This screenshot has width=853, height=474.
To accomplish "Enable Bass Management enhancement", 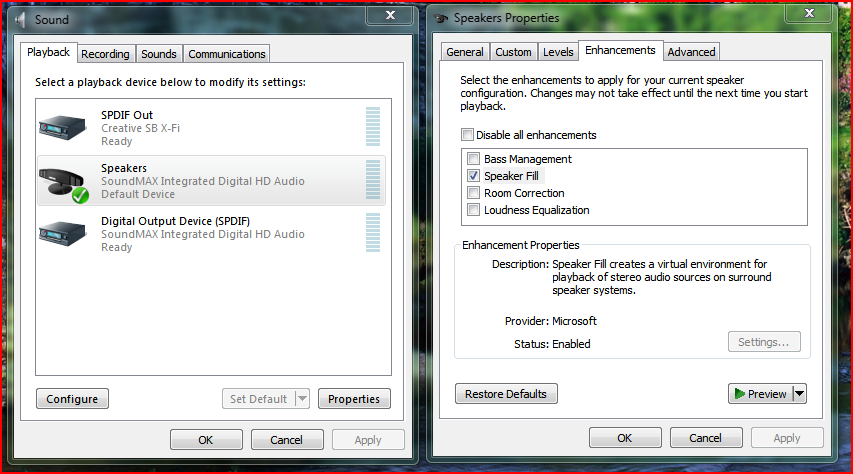I will tap(473, 159).
